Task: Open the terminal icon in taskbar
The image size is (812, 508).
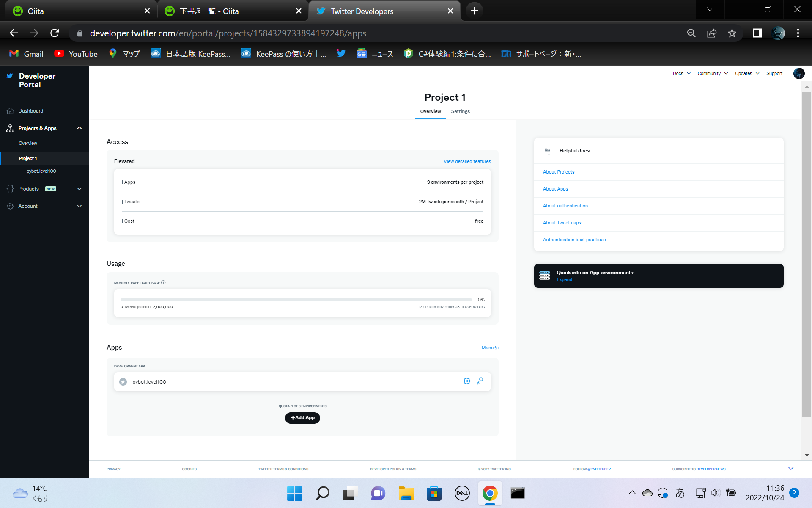Action: point(518,493)
